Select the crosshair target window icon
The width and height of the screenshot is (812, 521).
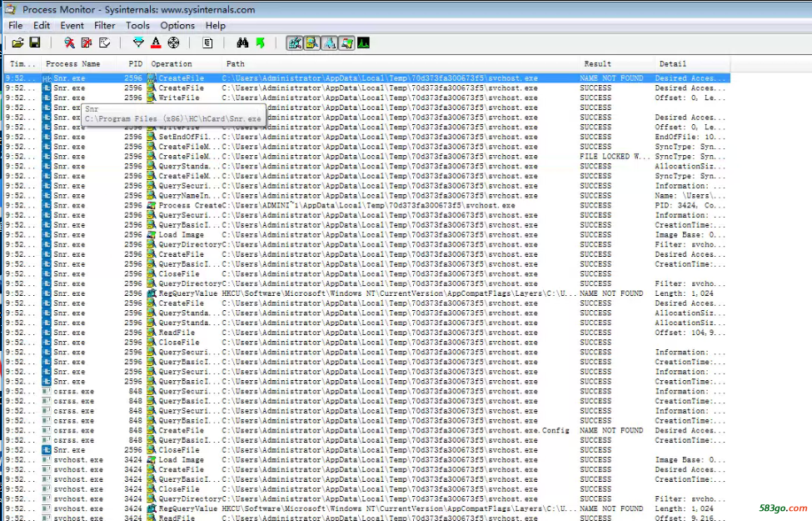173,43
